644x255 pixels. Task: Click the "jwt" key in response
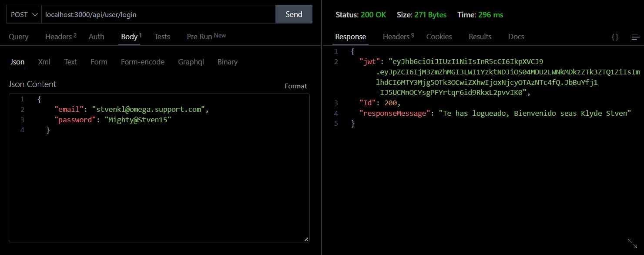coord(370,62)
